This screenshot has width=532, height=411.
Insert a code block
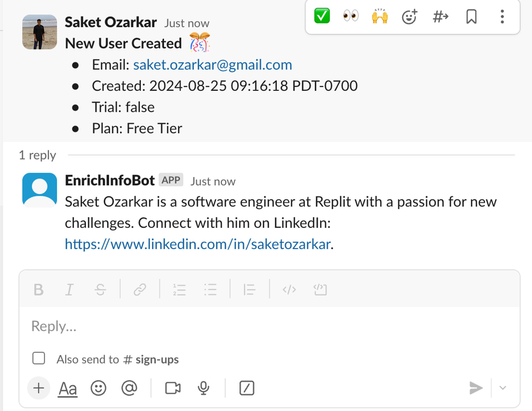click(320, 290)
